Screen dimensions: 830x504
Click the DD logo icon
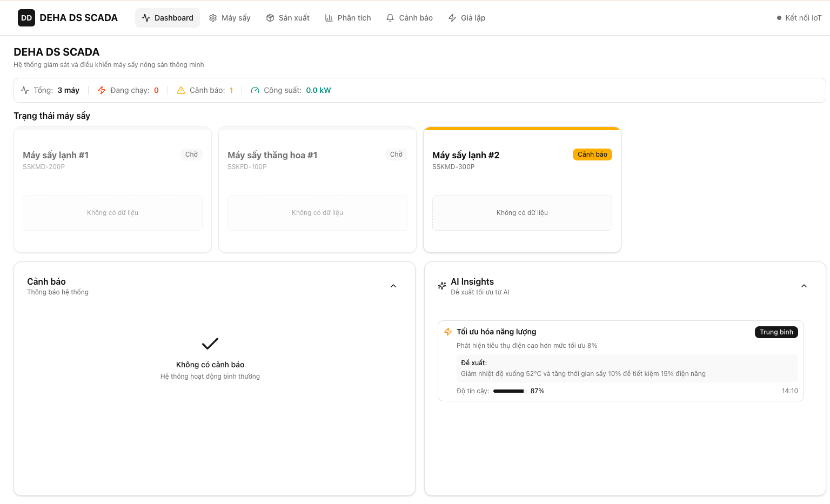[x=26, y=18]
